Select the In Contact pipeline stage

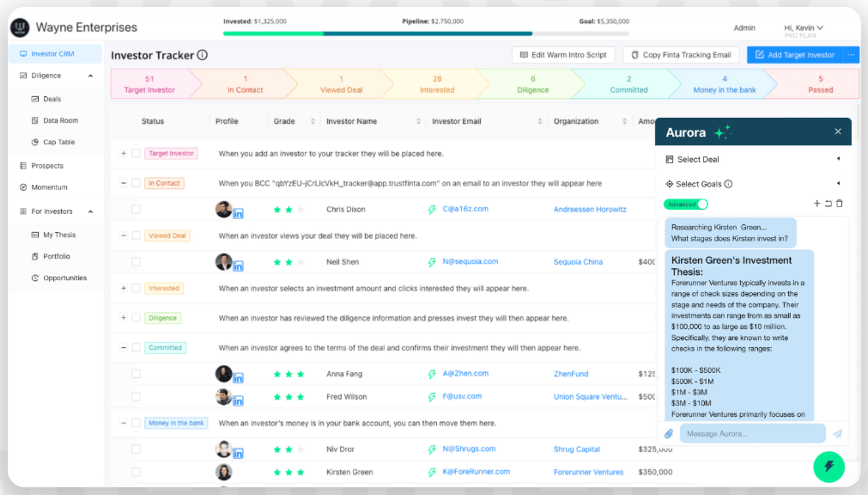click(x=246, y=84)
